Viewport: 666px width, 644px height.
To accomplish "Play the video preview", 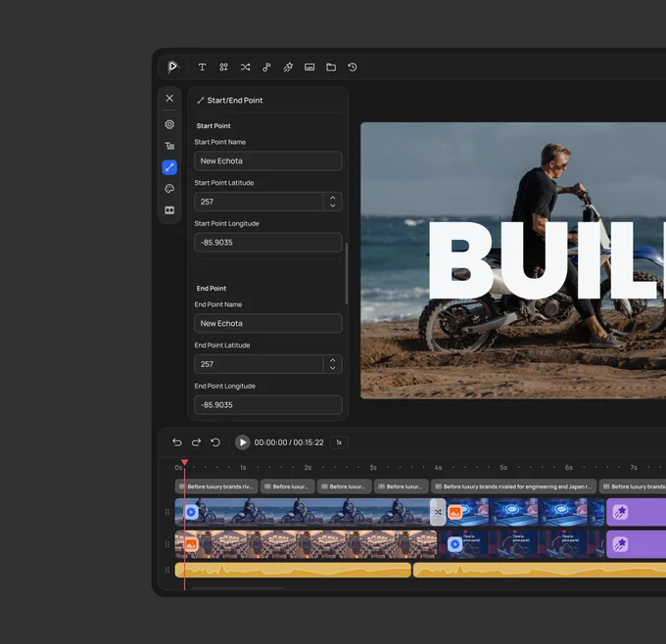I will click(243, 442).
